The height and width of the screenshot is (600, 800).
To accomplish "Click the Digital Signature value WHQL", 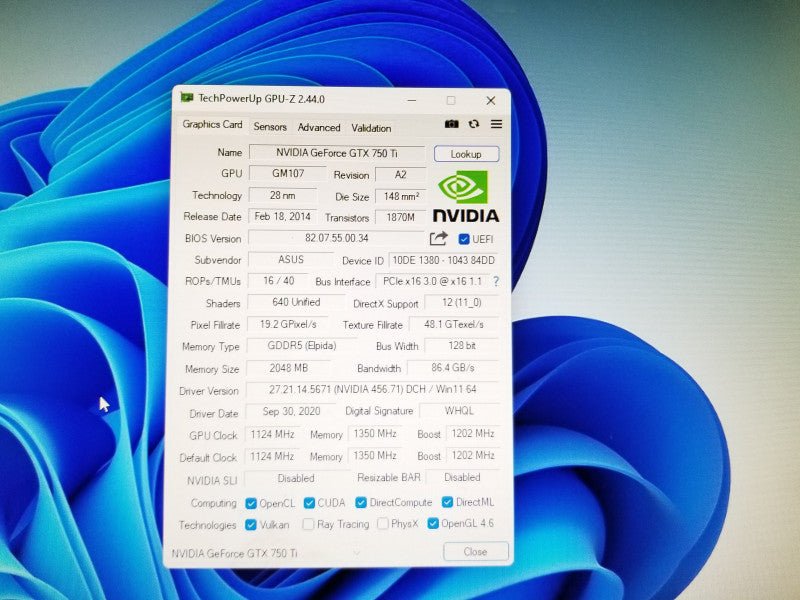I will click(459, 411).
